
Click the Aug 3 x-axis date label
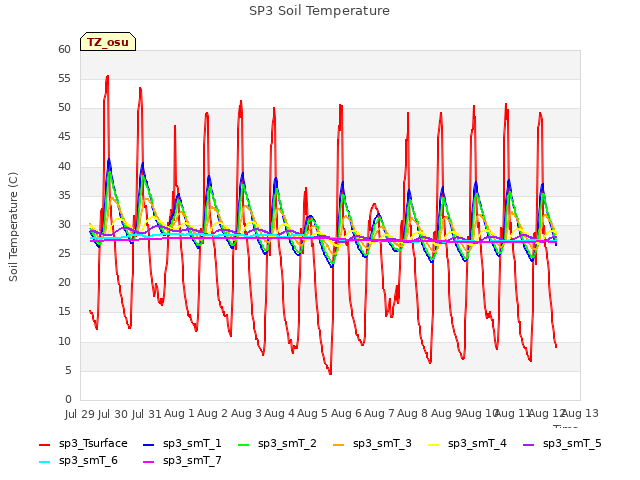(x=246, y=414)
